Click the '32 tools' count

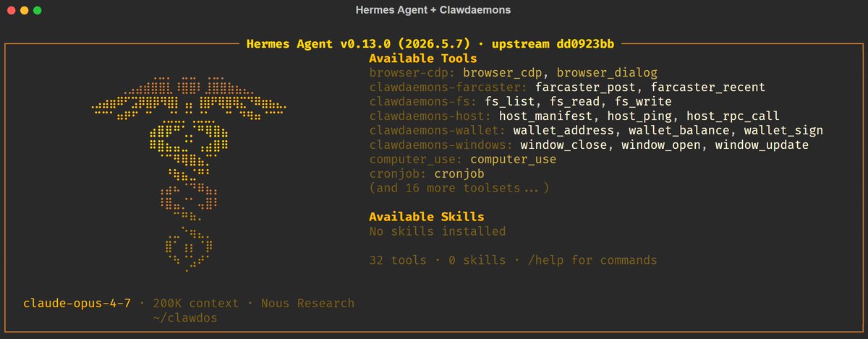click(398, 260)
